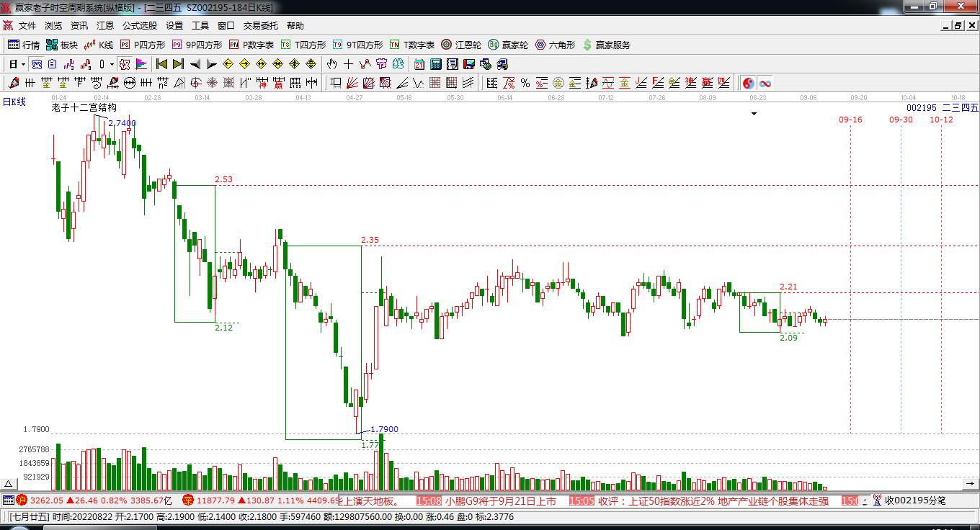This screenshot has height=530, width=980.
Task: Open the T数字表 tool
Action: click(412, 45)
